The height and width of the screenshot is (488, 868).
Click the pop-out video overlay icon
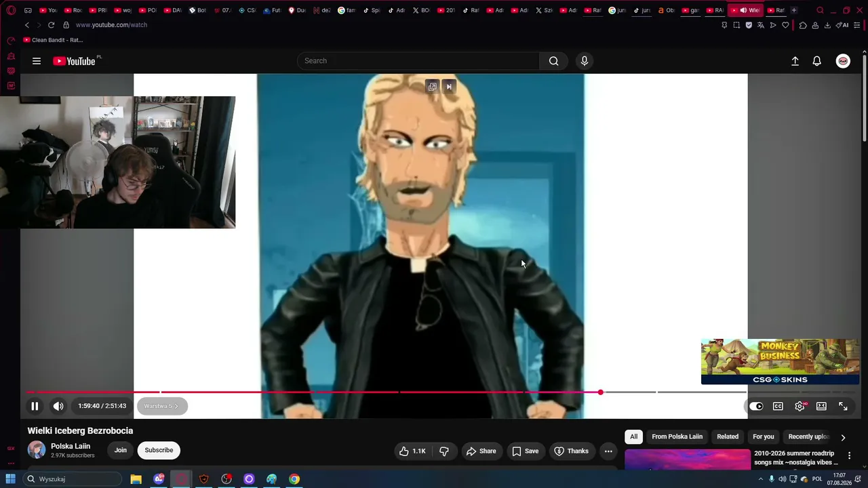[x=433, y=87]
